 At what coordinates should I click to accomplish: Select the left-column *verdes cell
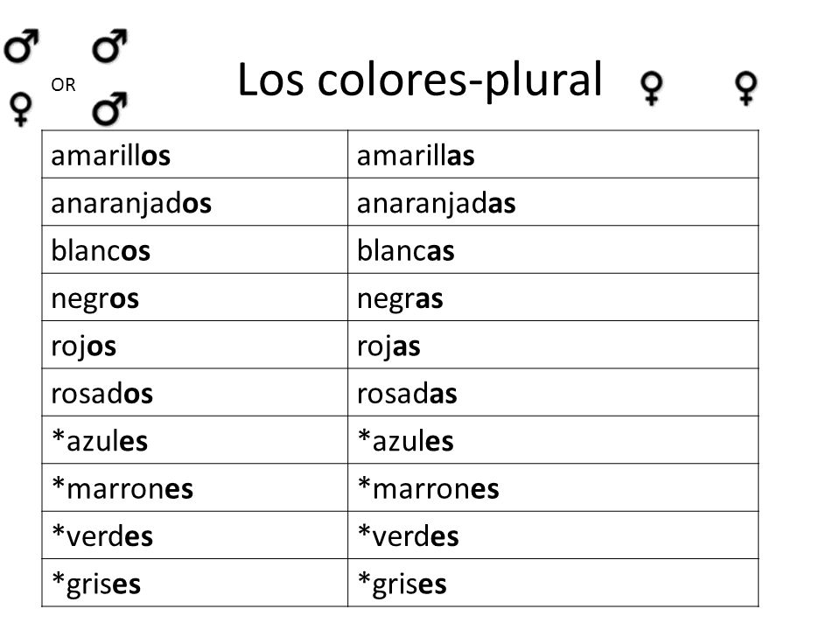point(195,535)
